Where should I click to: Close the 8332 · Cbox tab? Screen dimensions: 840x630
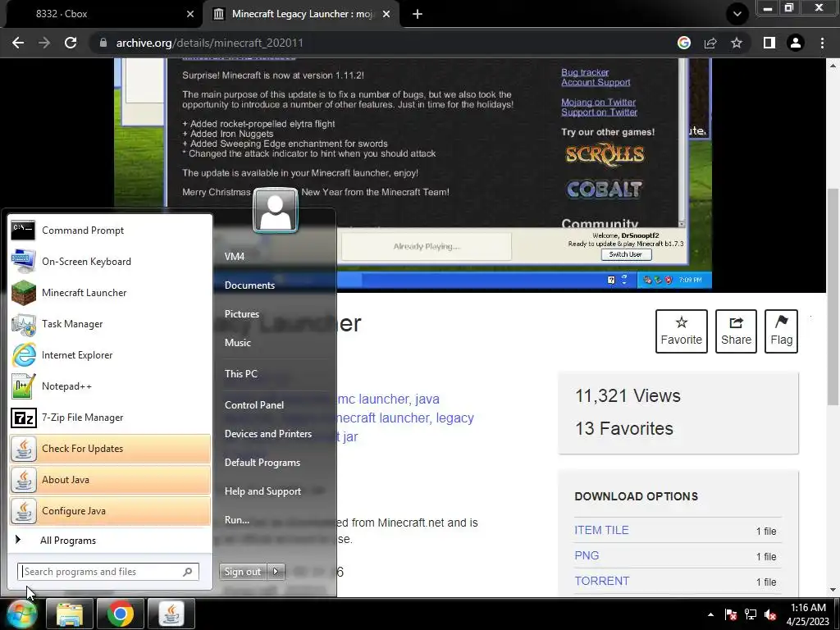tap(190, 14)
